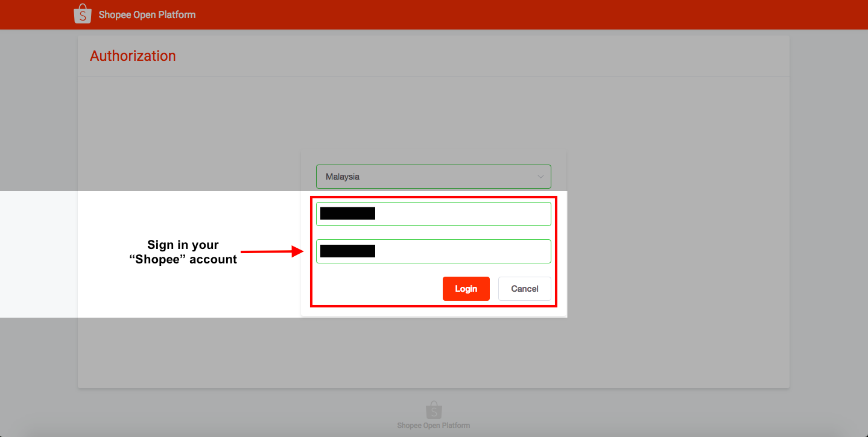Screen dimensions: 868x437
Task: Click the Authorization heading text
Action: (133, 56)
